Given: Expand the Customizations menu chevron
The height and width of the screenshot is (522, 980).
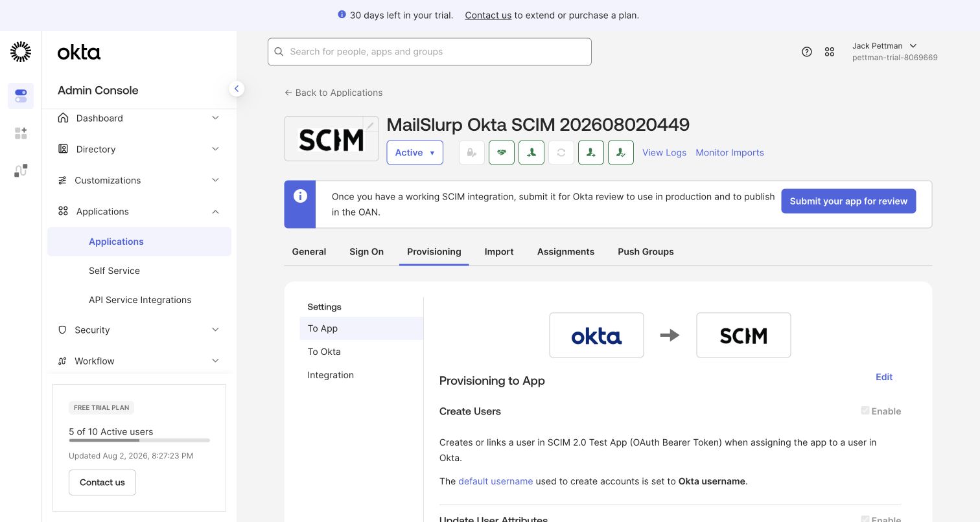Looking at the screenshot, I should (216, 180).
